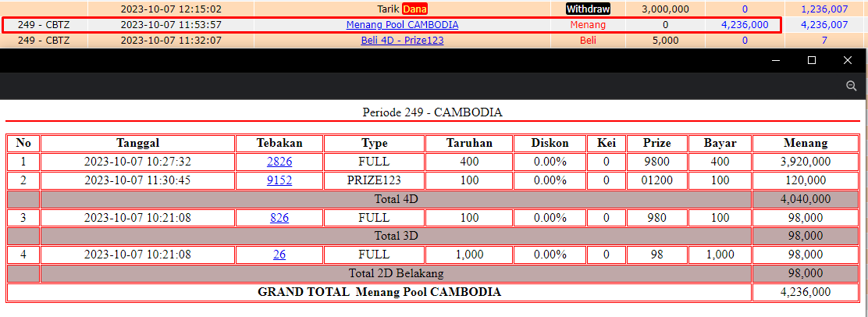Viewport: 868px width, 317px height.
Task: Click prize value 01200
Action: pos(657,180)
